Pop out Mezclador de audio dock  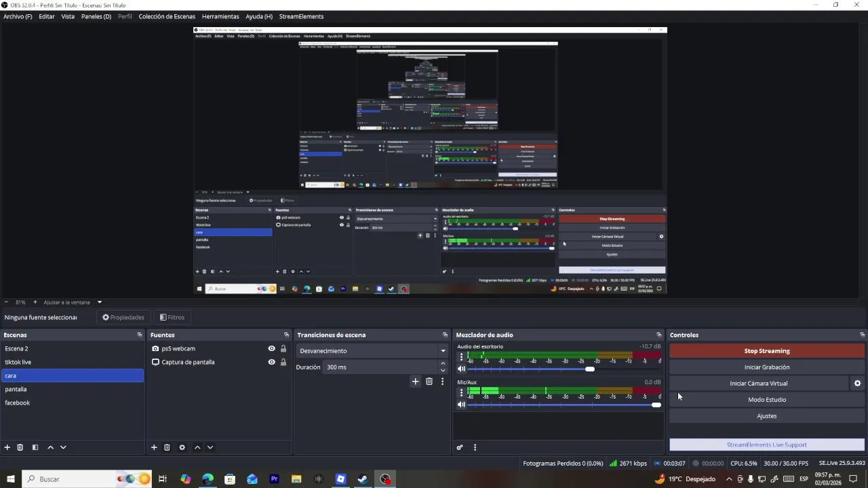[x=658, y=335]
